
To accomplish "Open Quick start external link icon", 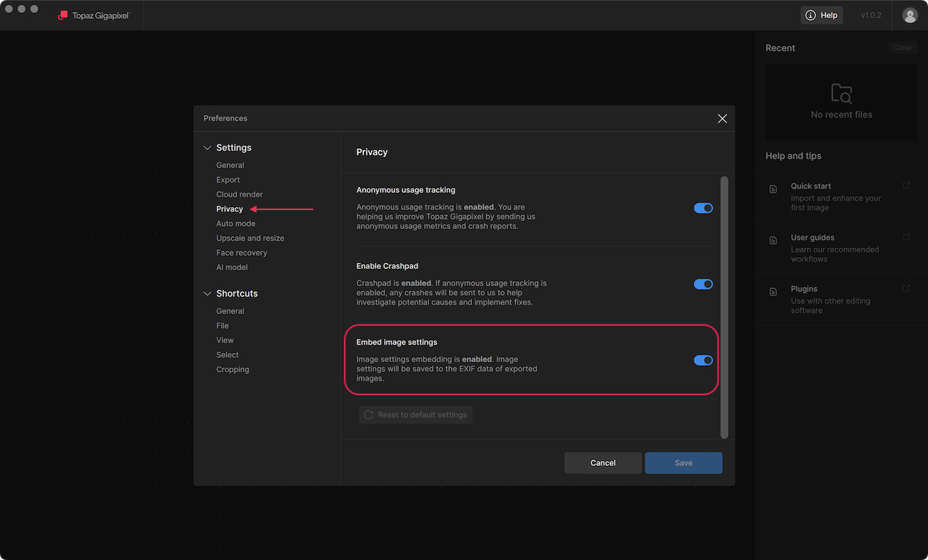I will 906,185.
